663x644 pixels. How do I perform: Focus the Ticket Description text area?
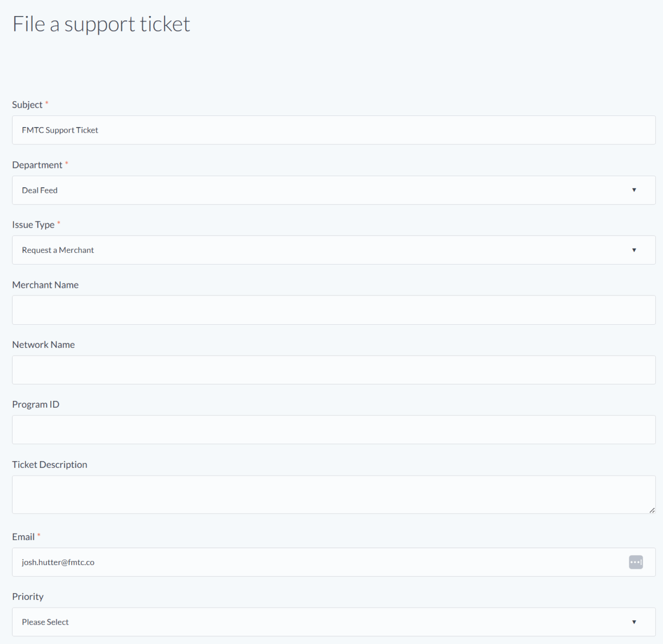(333, 494)
